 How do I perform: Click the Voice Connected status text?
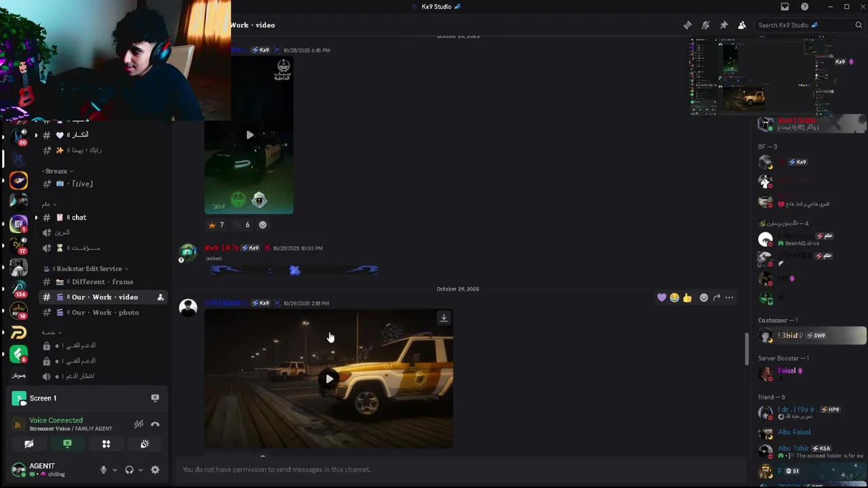(x=56, y=420)
